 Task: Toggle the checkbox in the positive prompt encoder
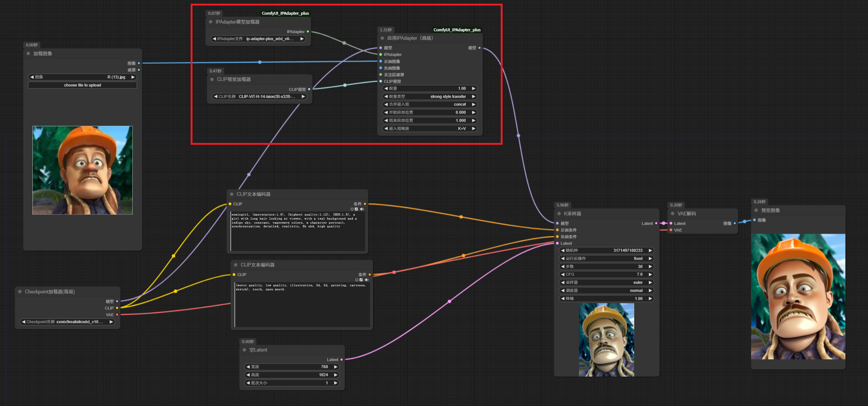pos(357,209)
